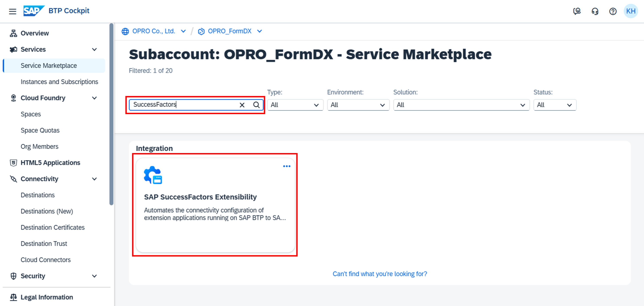Screen dimensions: 644x306
Task: Collapse the Cloud Foundry sidebar section
Action: click(94, 98)
